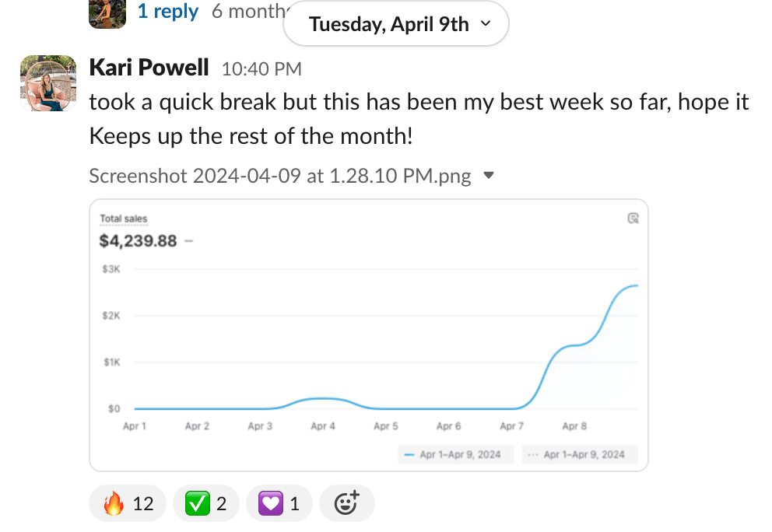The height and width of the screenshot is (532, 772).
Task: Collapse the screenshot attachment using the triangle
Action: (x=489, y=176)
